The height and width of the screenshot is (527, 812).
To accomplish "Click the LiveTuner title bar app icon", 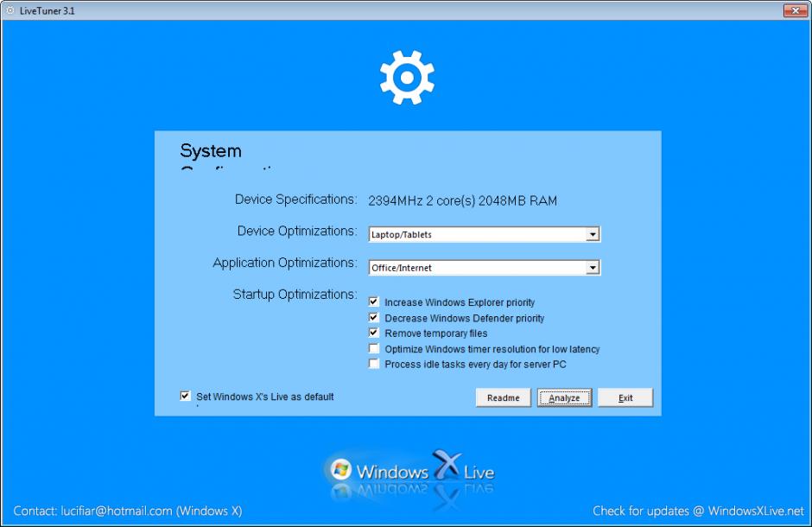I will (10, 10).
